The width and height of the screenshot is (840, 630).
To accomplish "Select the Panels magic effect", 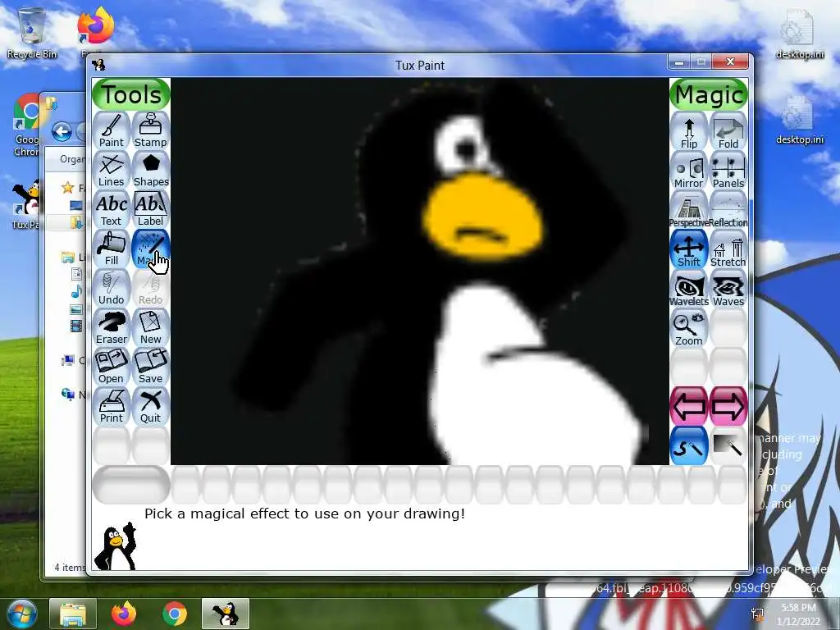I will pyautogui.click(x=728, y=171).
